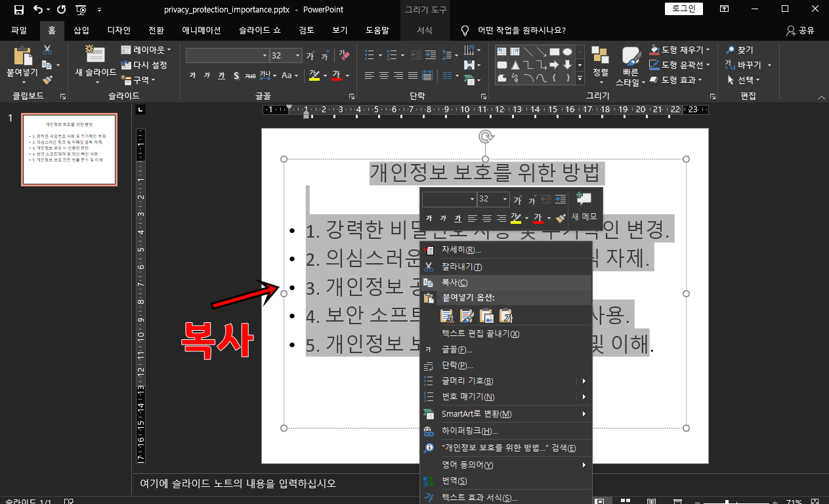Click the Share (공유) button

click(x=800, y=30)
